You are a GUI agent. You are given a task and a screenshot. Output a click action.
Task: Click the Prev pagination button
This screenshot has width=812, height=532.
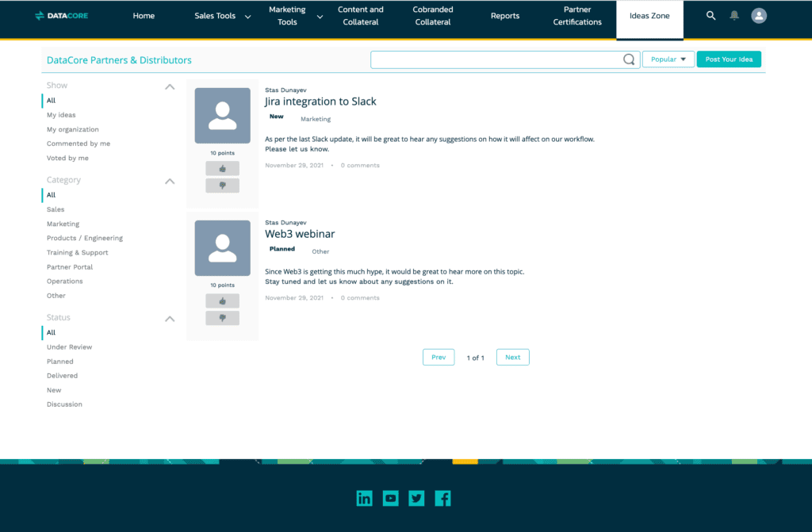point(438,358)
